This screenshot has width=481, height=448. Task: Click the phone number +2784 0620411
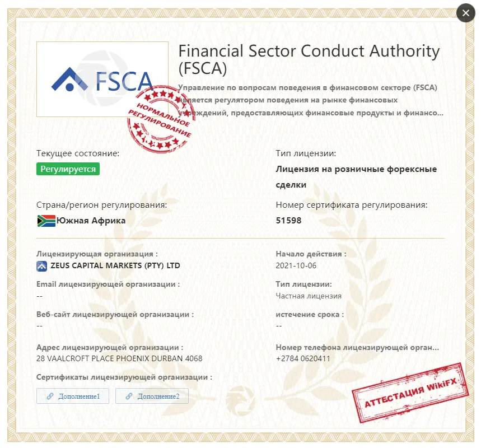(303, 358)
